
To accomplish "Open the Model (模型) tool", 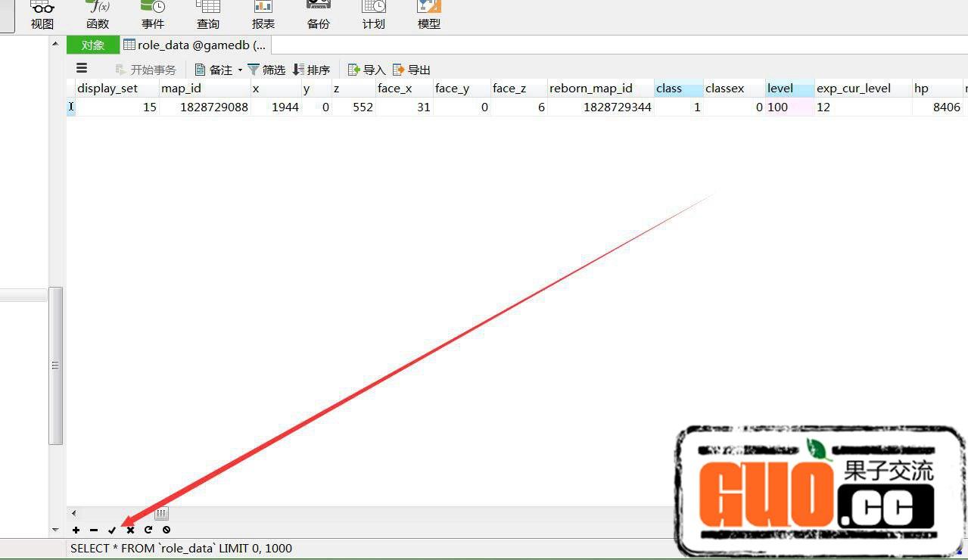I will click(x=429, y=14).
